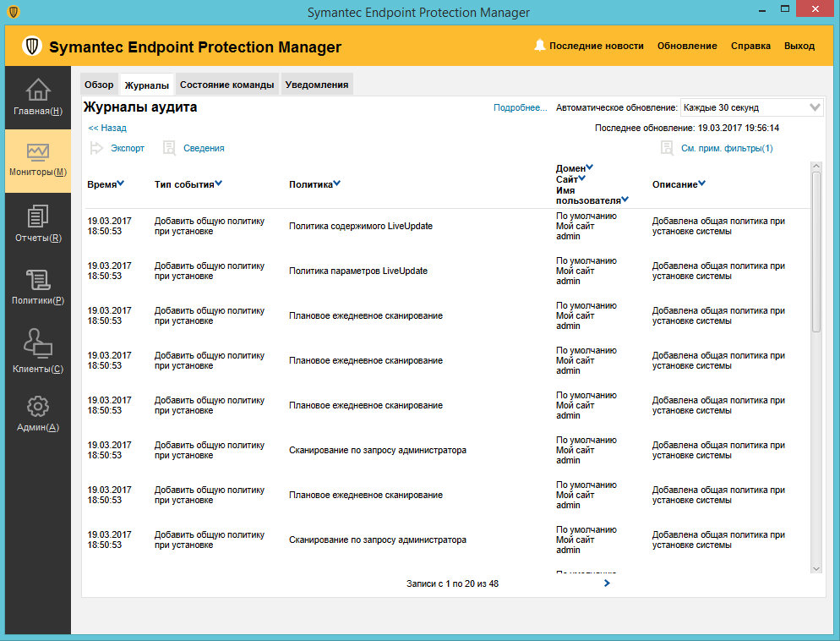Image resolution: width=840 pixels, height=641 pixels.
Task: Open the Админ gear sidebar icon
Action: pyautogui.click(x=37, y=406)
